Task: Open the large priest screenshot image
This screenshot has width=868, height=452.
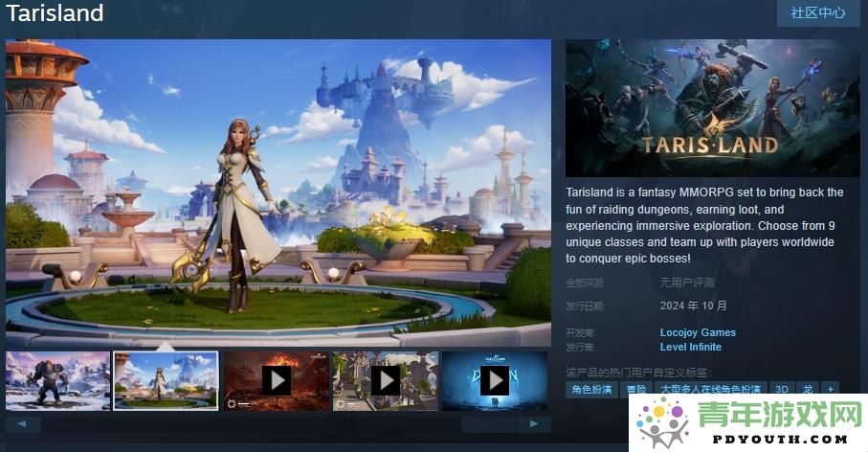Action: coord(278,192)
